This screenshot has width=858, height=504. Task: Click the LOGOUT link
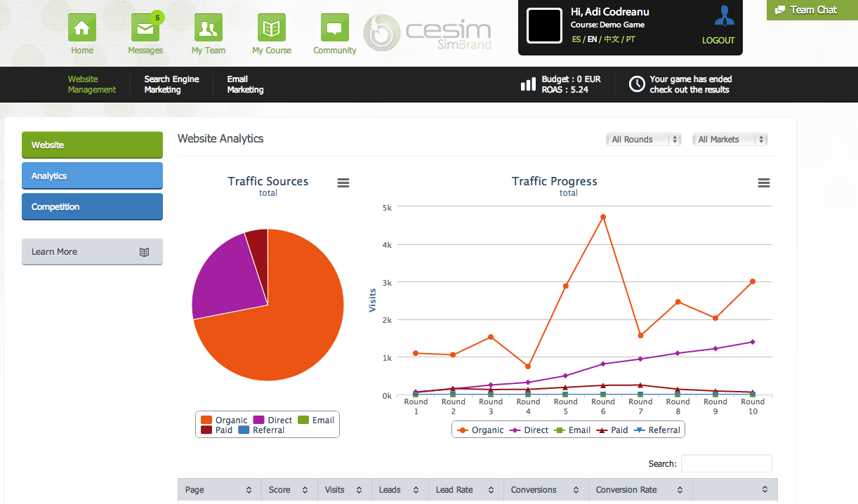pyautogui.click(x=718, y=41)
